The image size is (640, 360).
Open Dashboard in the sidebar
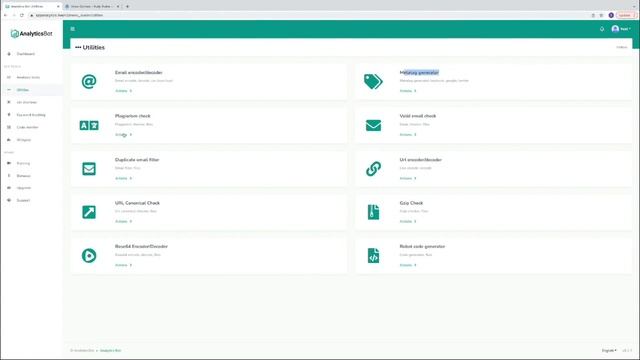point(25,54)
